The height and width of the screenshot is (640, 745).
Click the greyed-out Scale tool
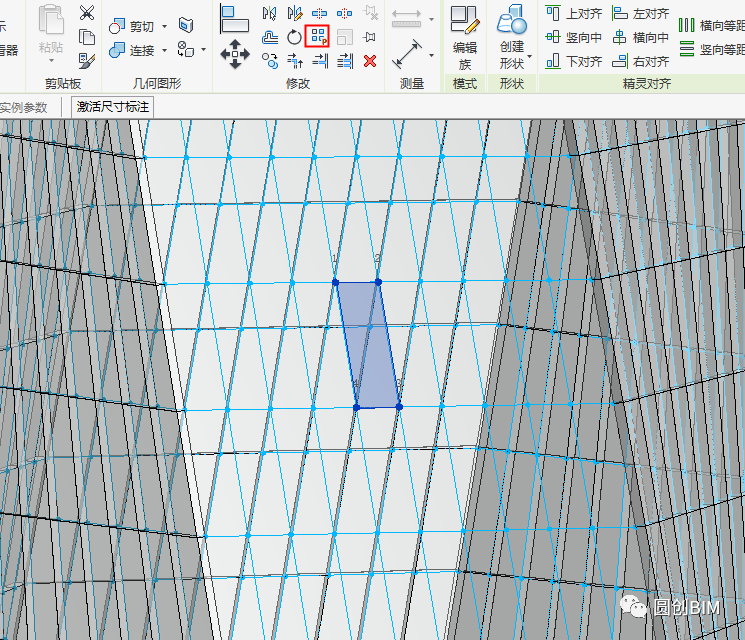344,37
